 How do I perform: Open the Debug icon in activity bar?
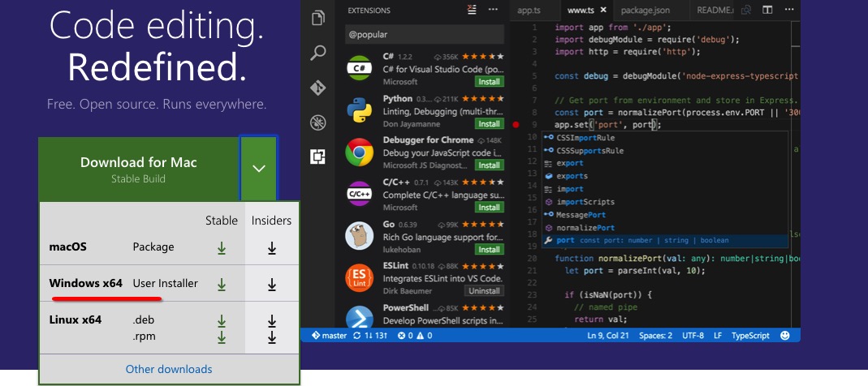(318, 122)
